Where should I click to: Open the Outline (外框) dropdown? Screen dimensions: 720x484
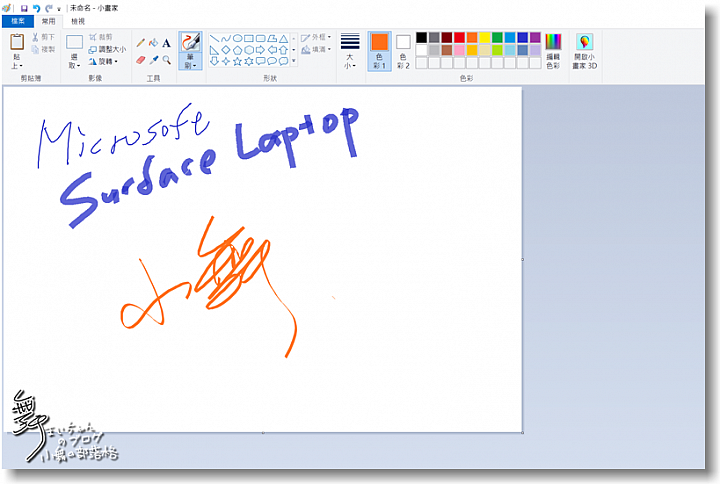316,37
